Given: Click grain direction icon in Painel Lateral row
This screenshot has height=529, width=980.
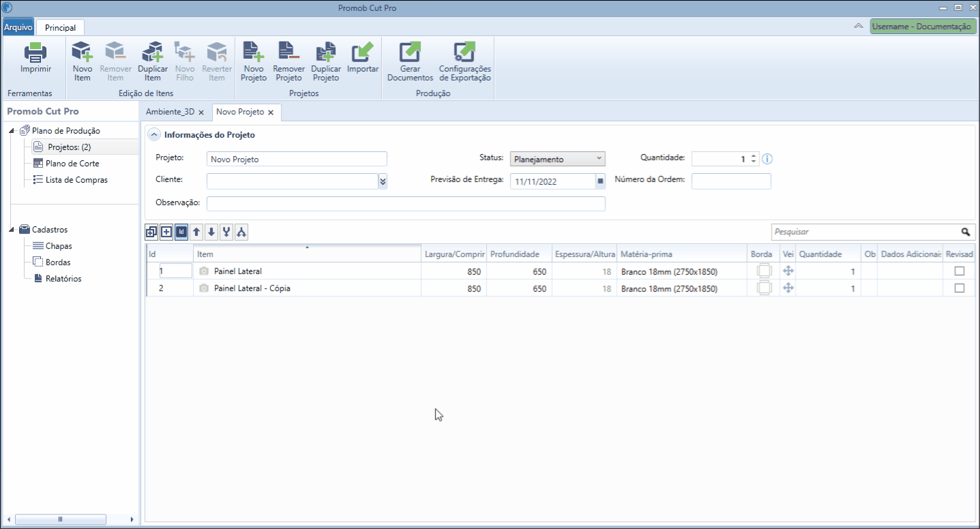Looking at the screenshot, I should point(788,271).
